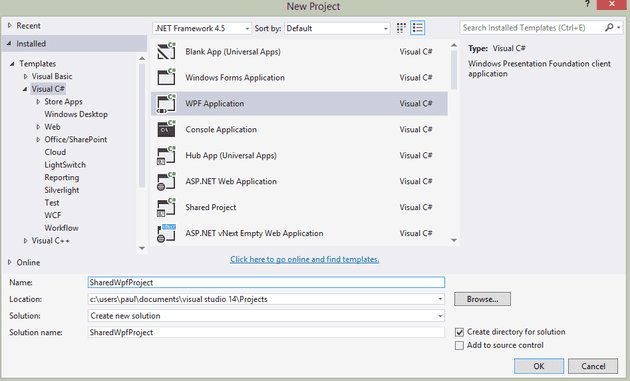
Task: Click OK to create project
Action: 539,366
